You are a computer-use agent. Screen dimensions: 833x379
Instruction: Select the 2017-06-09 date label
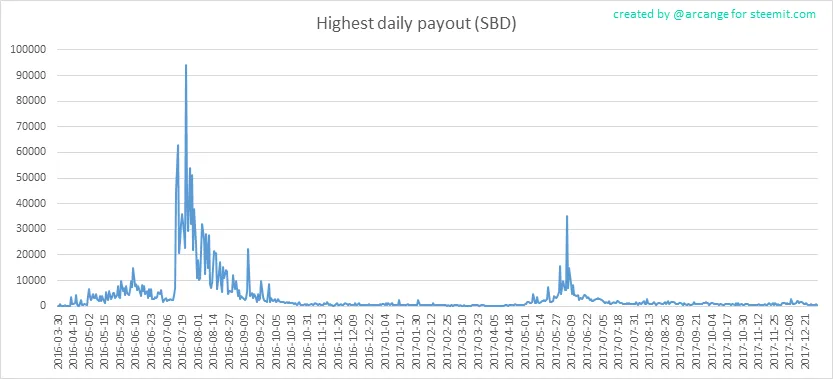click(570, 341)
